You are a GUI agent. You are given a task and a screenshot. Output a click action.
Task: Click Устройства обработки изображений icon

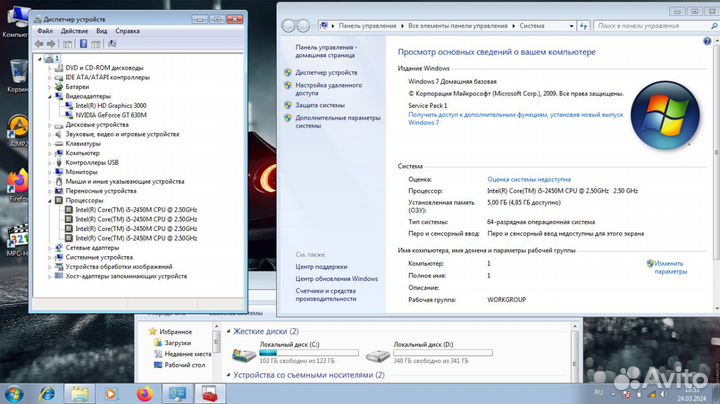point(58,267)
